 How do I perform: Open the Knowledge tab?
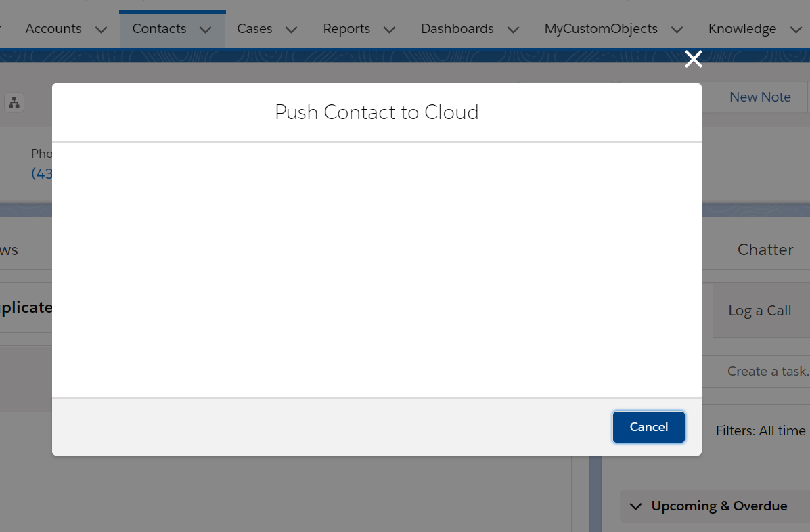(742, 29)
